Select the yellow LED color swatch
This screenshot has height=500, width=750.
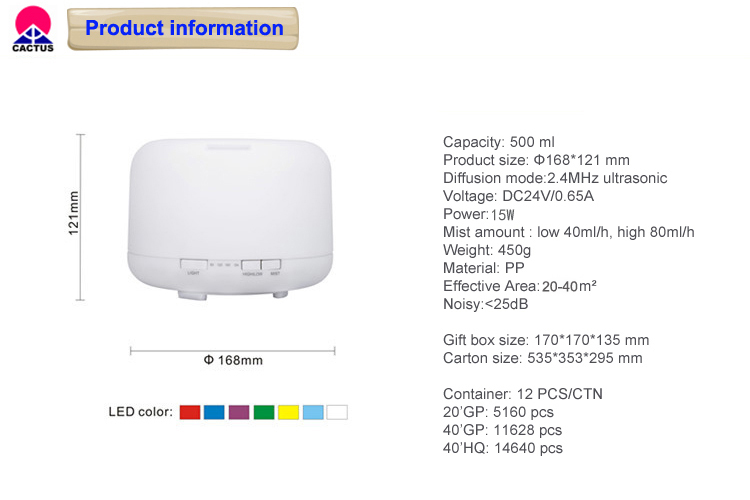coord(288,412)
